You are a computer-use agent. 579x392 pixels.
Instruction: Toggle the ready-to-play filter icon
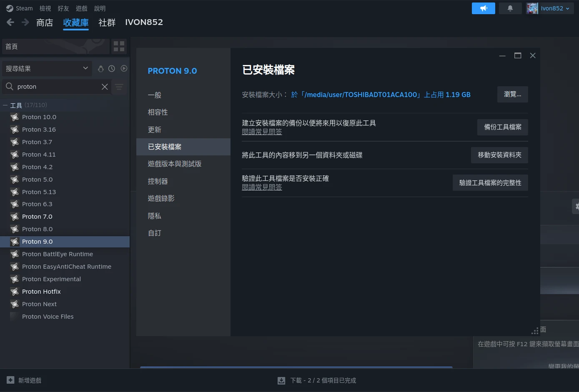click(x=124, y=69)
